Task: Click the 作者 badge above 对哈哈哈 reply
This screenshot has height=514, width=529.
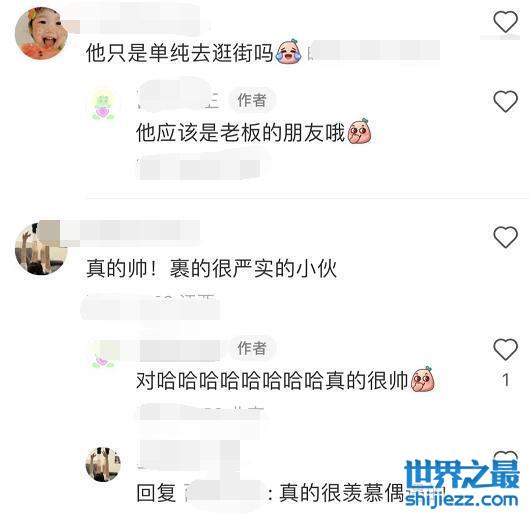Action: 252,348
